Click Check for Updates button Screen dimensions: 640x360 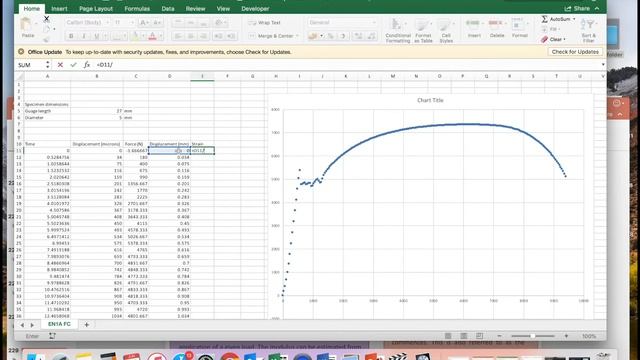(575, 52)
